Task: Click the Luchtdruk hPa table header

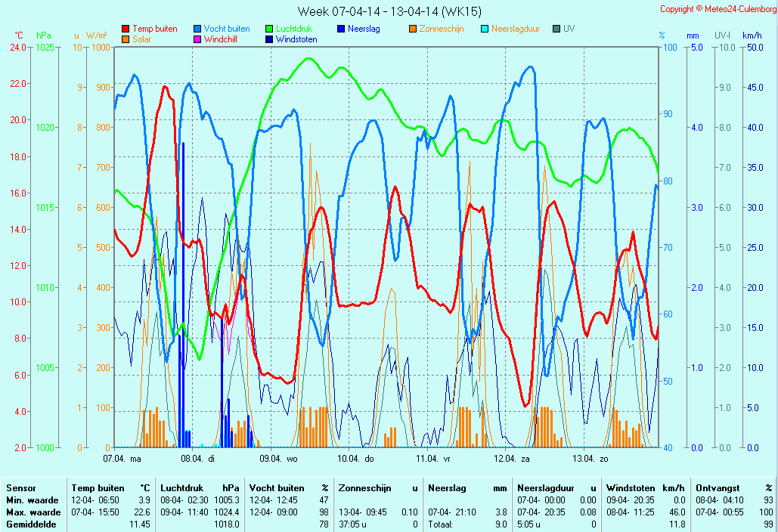Action: coord(200,488)
